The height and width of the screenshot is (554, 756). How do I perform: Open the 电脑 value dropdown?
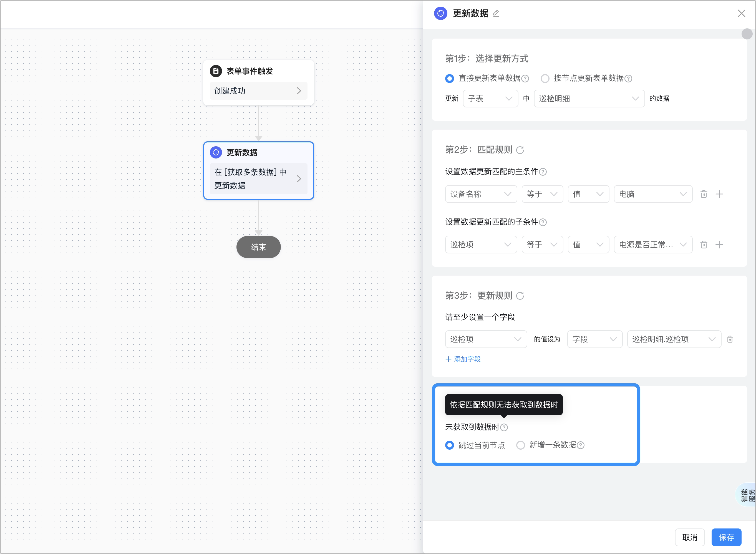653,194
